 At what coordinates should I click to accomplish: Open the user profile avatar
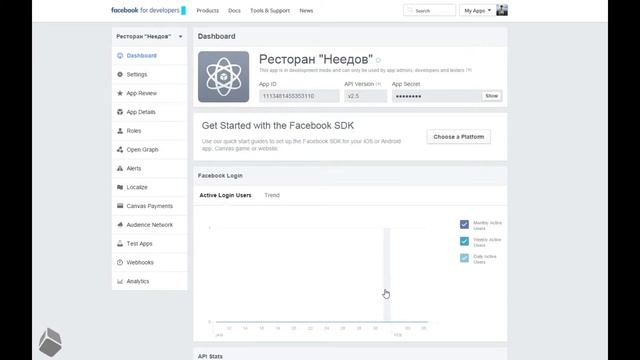click(502, 10)
